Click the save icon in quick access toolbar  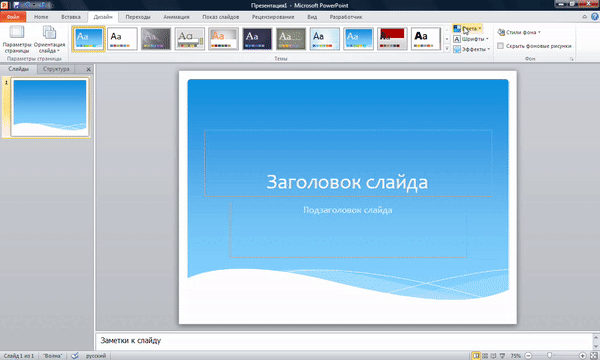(16, 5)
